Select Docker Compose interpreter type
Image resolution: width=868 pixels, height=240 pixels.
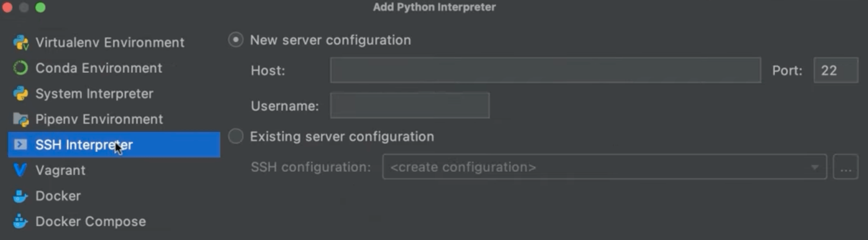tap(114, 221)
